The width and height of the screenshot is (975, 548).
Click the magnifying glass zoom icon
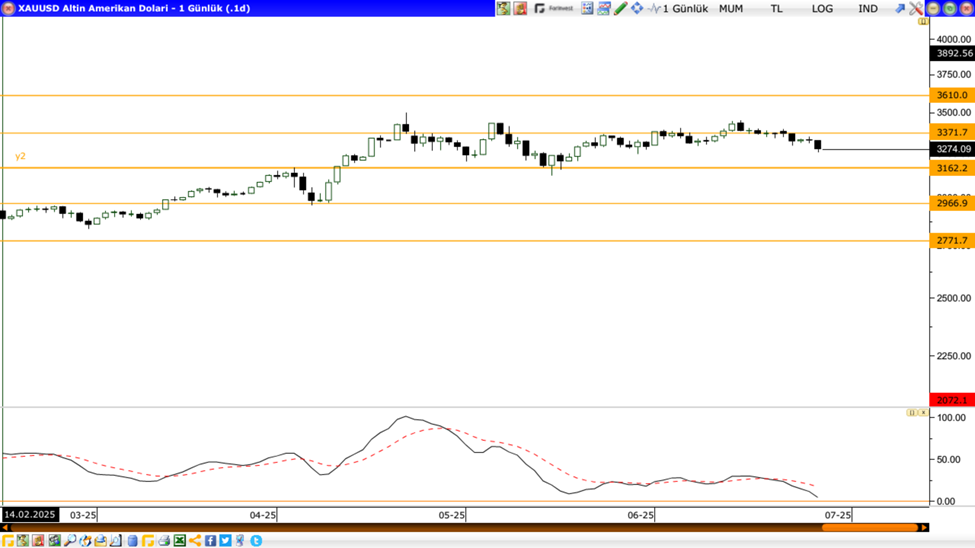pyautogui.click(x=70, y=541)
